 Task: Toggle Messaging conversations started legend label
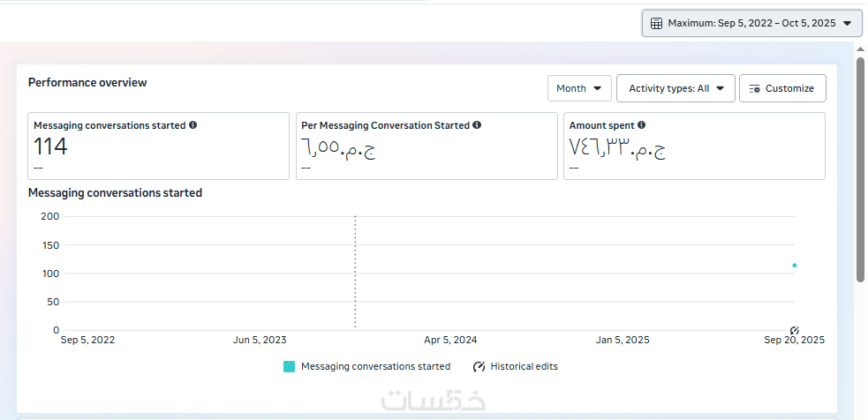pyautogui.click(x=375, y=366)
